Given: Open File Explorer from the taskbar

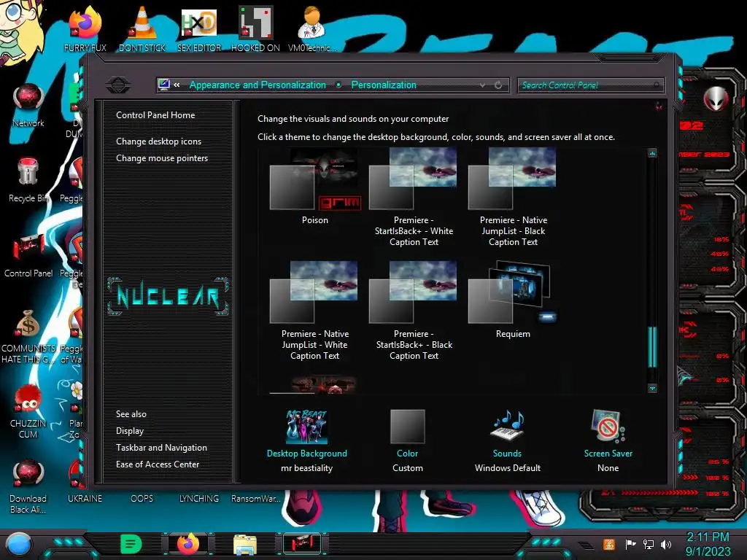Looking at the screenshot, I should 245,544.
